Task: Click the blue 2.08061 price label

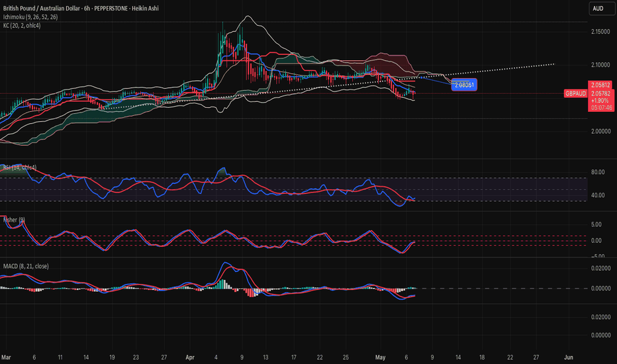Action: tap(464, 85)
